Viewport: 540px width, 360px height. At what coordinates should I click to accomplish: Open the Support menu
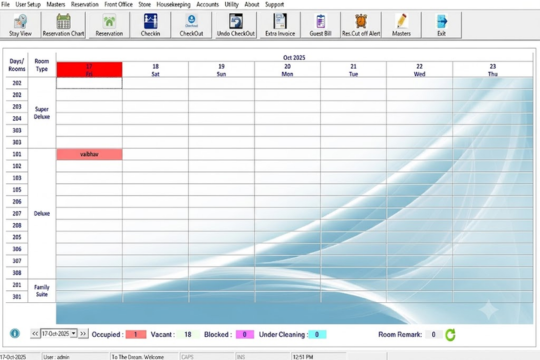pyautogui.click(x=274, y=4)
